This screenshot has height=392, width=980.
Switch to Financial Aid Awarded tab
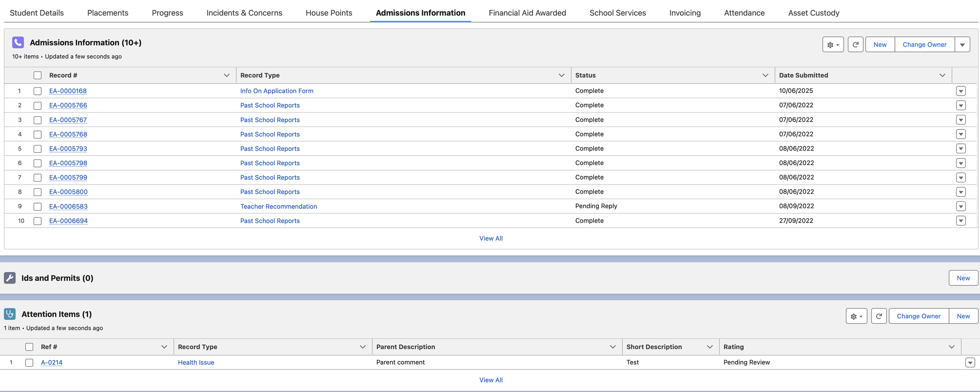pos(527,13)
